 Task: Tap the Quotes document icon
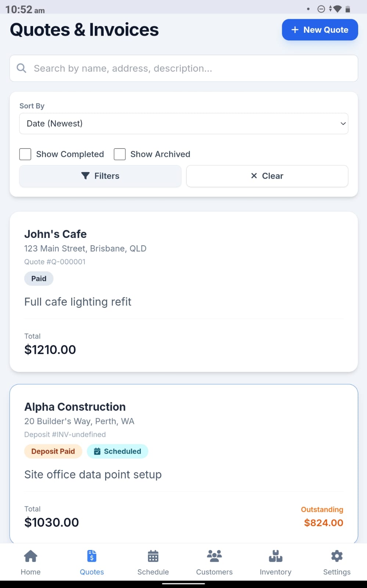tap(92, 556)
